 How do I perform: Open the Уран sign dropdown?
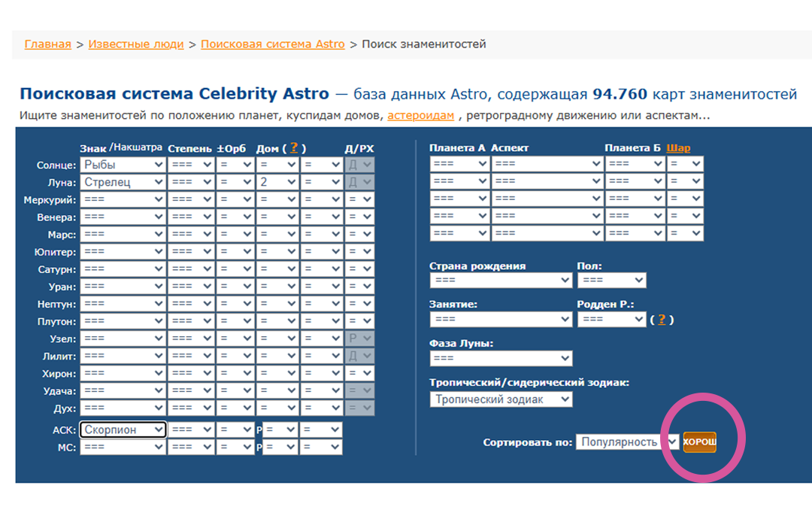[x=123, y=286]
